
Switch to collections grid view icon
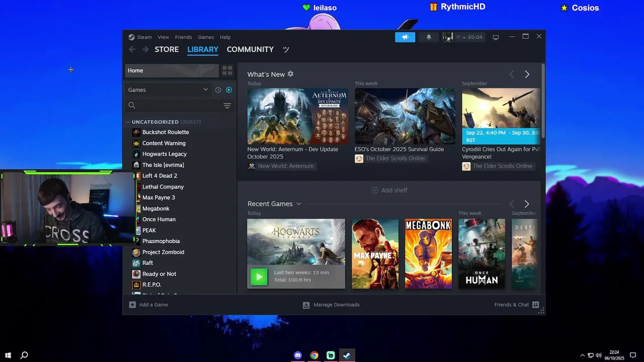click(x=227, y=70)
